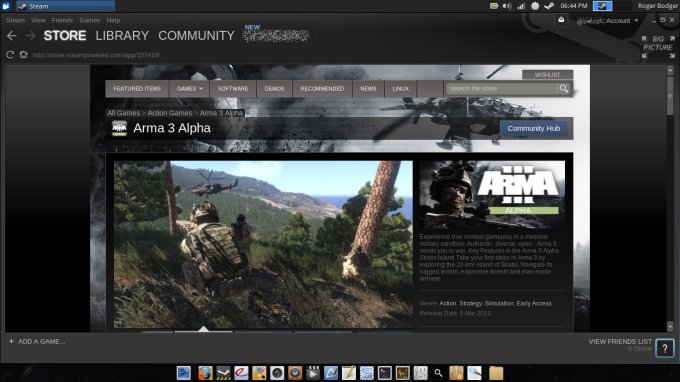This screenshot has width=680, height=382.
Task: Launch Big Picture mode
Action: coord(658,47)
